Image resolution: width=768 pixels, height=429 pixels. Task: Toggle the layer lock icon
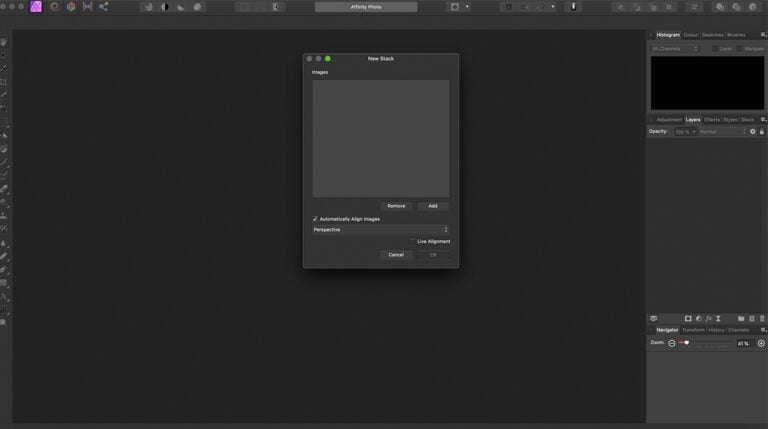[x=762, y=132]
